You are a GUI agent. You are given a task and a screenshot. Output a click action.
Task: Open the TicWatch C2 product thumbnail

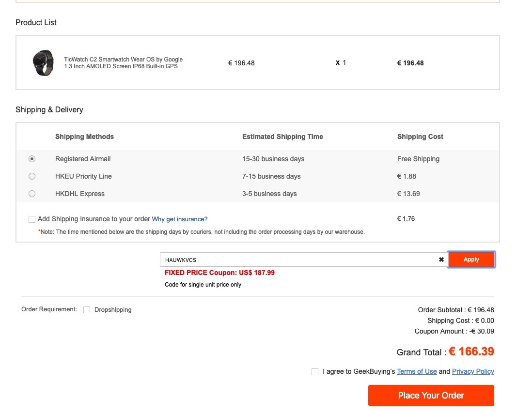pos(43,63)
